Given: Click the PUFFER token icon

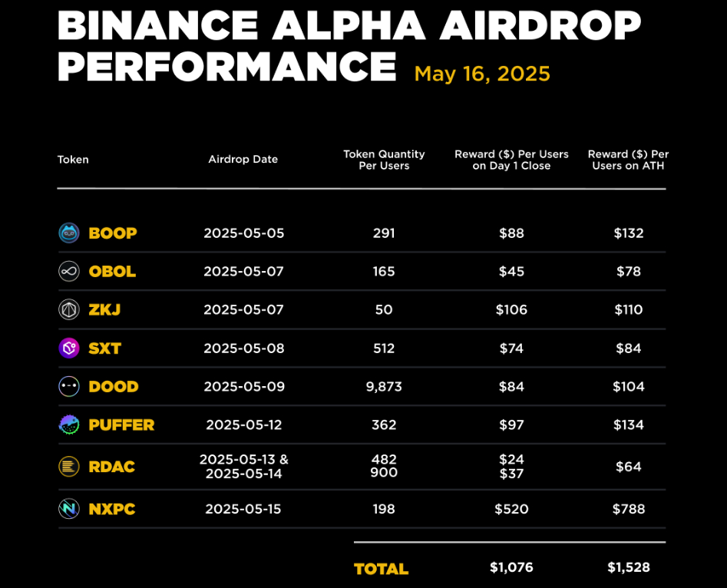Looking at the screenshot, I should pyautogui.click(x=69, y=425).
